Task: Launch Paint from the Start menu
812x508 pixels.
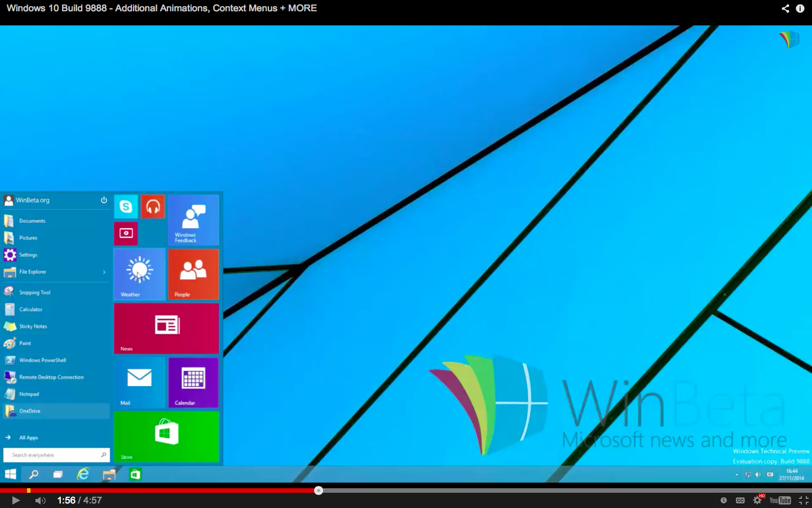Action: tap(56, 343)
